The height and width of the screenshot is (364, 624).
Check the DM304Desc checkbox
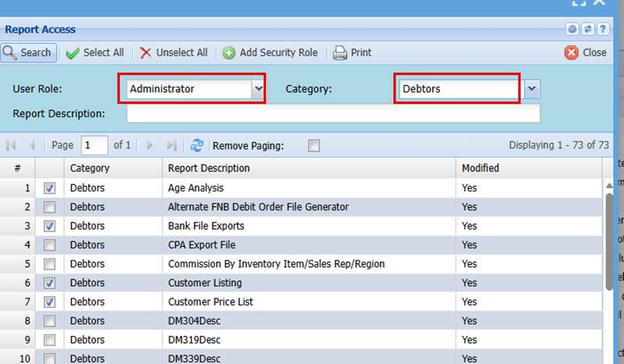coord(49,321)
